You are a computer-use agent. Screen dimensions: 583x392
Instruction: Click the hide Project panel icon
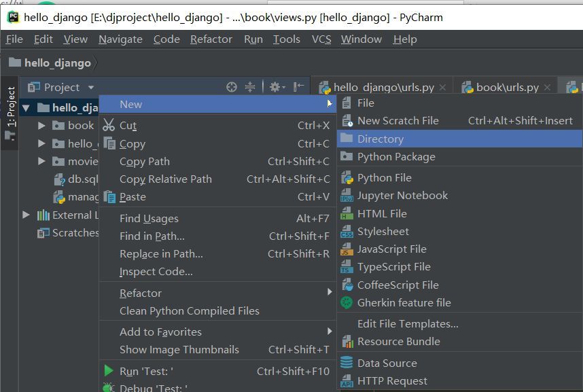298,88
